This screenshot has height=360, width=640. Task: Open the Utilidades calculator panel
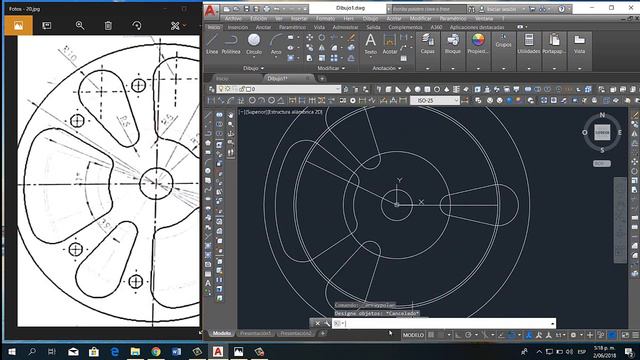point(529,44)
